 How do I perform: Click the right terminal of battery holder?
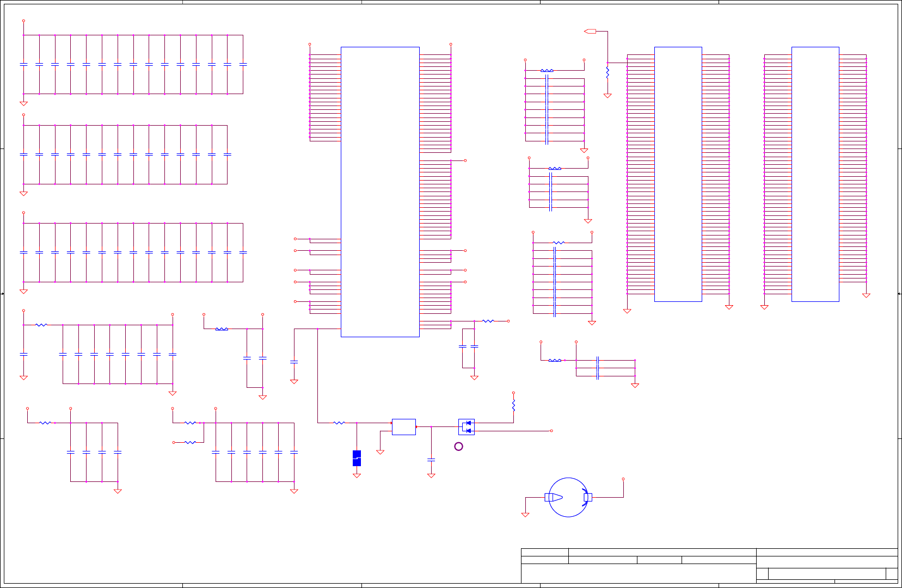[x=587, y=497]
